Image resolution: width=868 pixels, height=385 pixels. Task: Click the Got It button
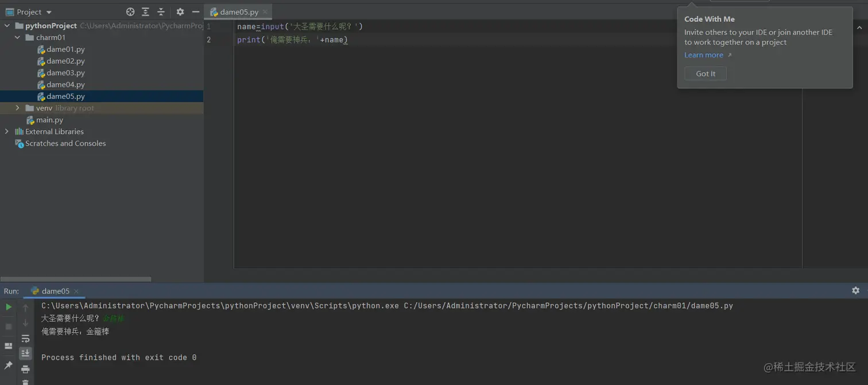[x=706, y=73]
